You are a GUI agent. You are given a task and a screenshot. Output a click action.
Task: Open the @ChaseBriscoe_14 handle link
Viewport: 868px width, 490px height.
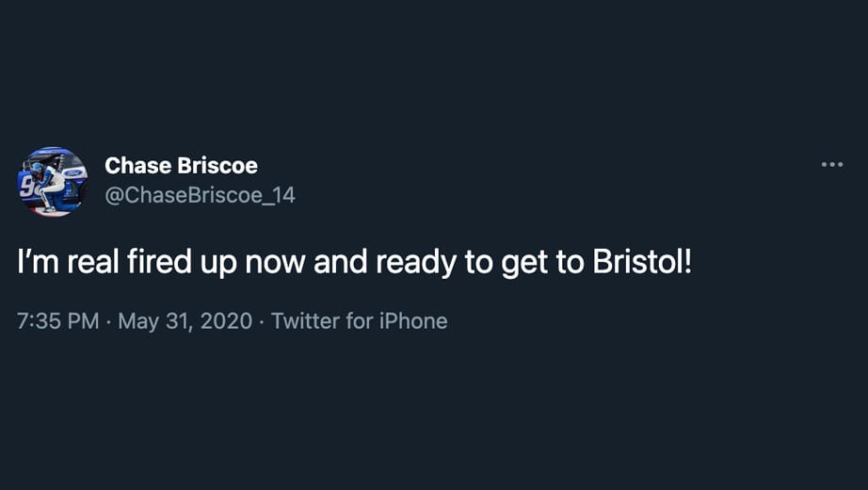(x=200, y=195)
